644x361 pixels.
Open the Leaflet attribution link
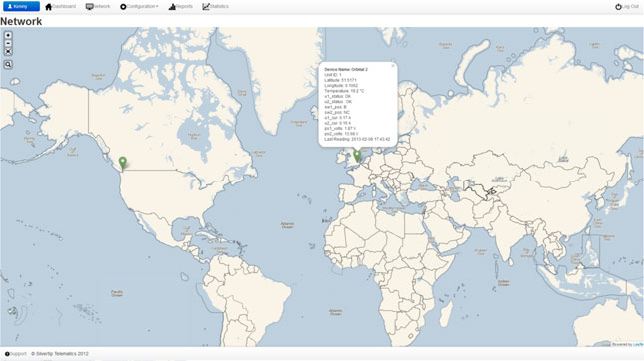click(638, 345)
